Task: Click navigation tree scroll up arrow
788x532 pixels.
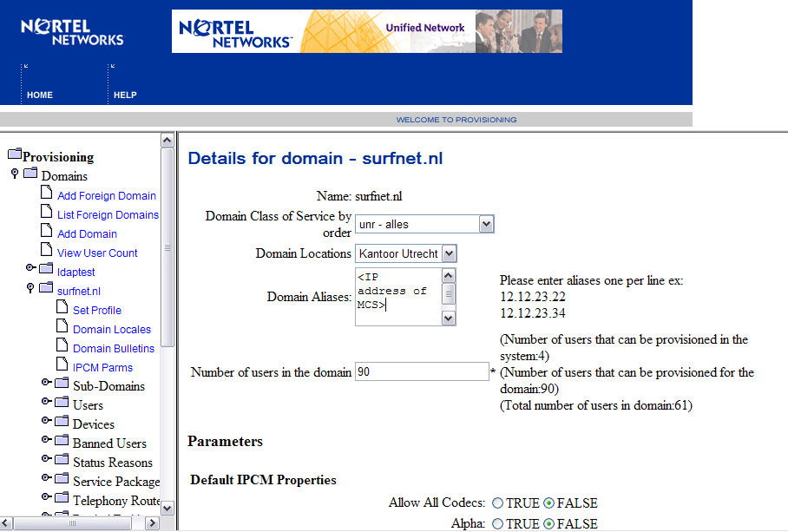Action: pos(167,140)
